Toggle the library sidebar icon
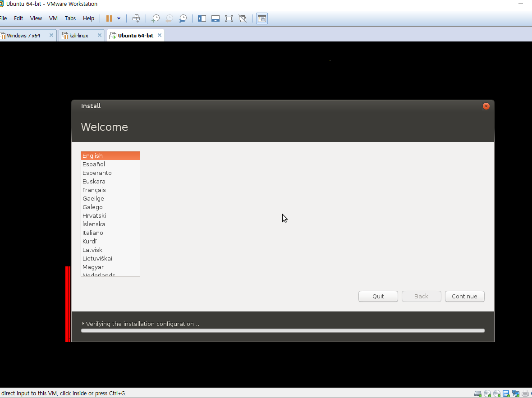 click(202, 18)
